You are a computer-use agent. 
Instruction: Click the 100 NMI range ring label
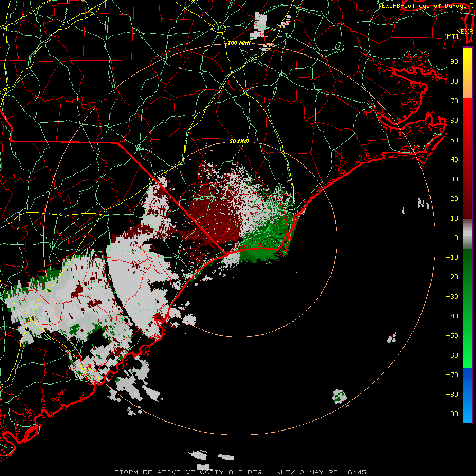239,43
